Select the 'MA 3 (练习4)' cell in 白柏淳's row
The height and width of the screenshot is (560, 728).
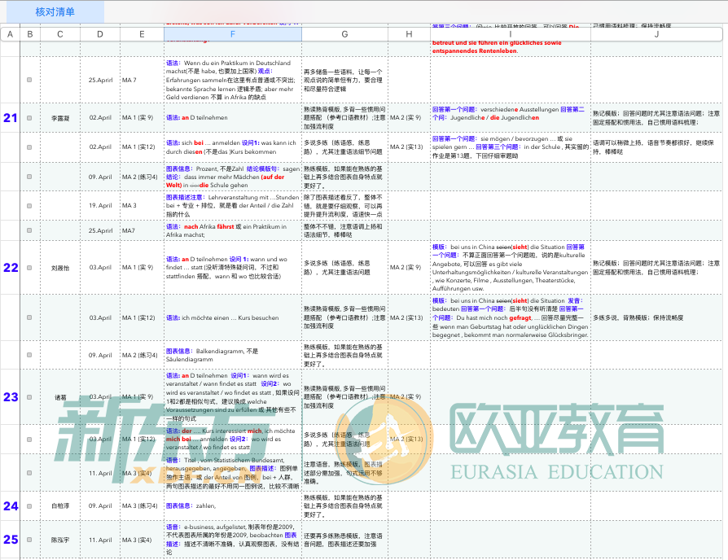pos(142,506)
